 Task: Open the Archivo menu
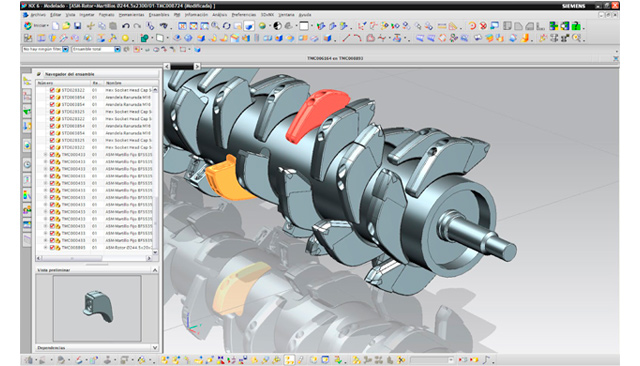38,15
